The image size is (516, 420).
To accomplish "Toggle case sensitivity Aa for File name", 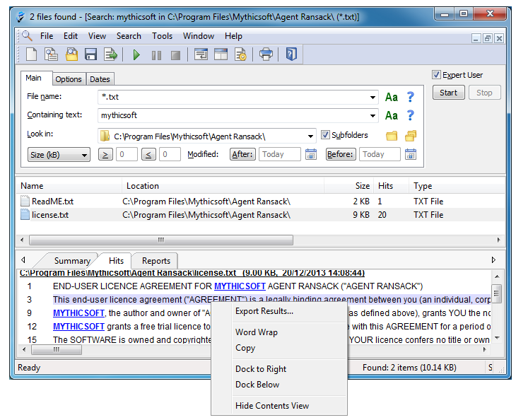I will point(392,98).
